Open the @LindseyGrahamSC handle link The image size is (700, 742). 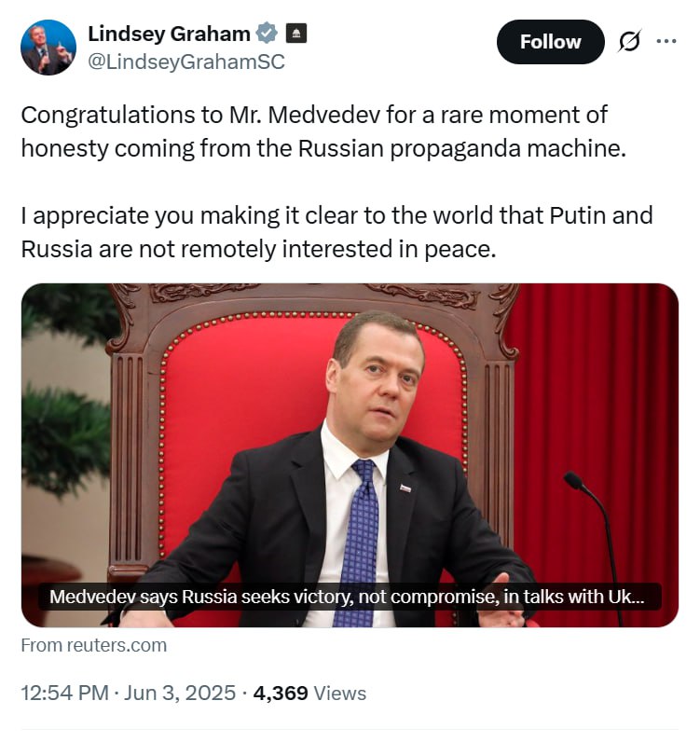(185, 62)
